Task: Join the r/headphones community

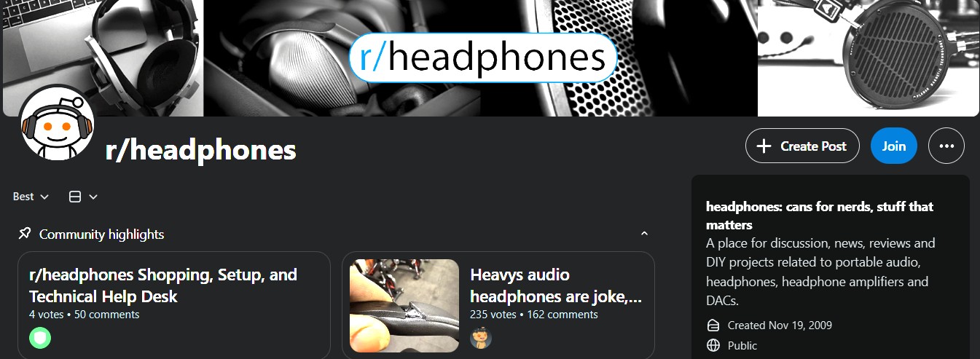Action: pyautogui.click(x=894, y=146)
